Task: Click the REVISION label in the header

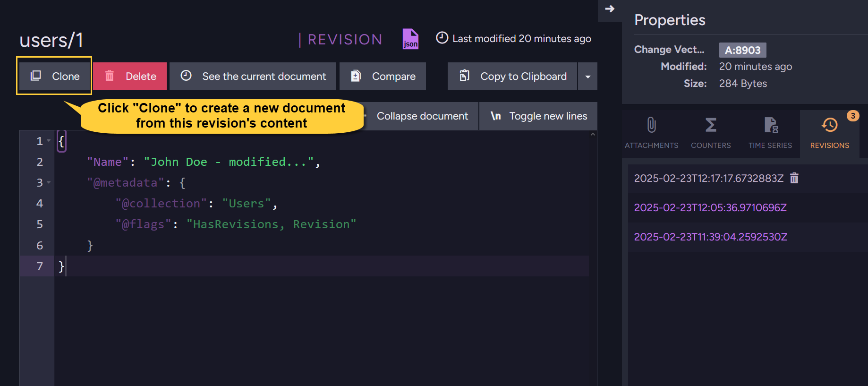Action: (x=345, y=39)
